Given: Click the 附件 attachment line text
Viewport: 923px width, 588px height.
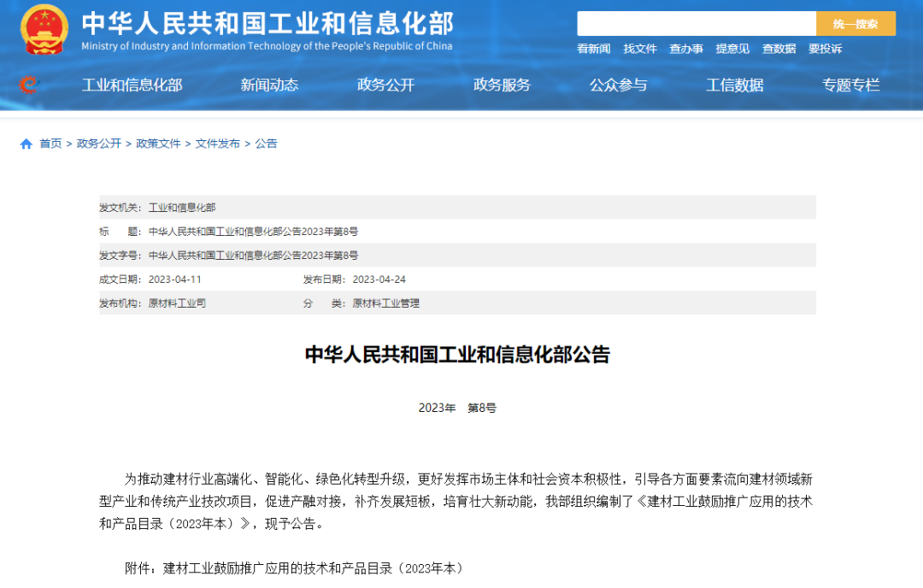Looking at the screenshot, I should click(x=294, y=568).
